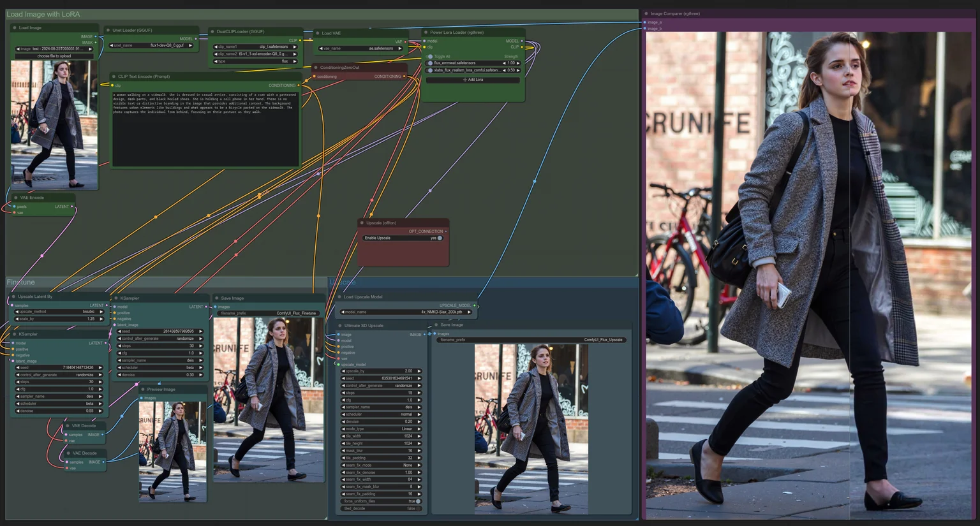The height and width of the screenshot is (526, 980).
Task: Collapse the Load VAE node dot
Action: [x=317, y=33]
